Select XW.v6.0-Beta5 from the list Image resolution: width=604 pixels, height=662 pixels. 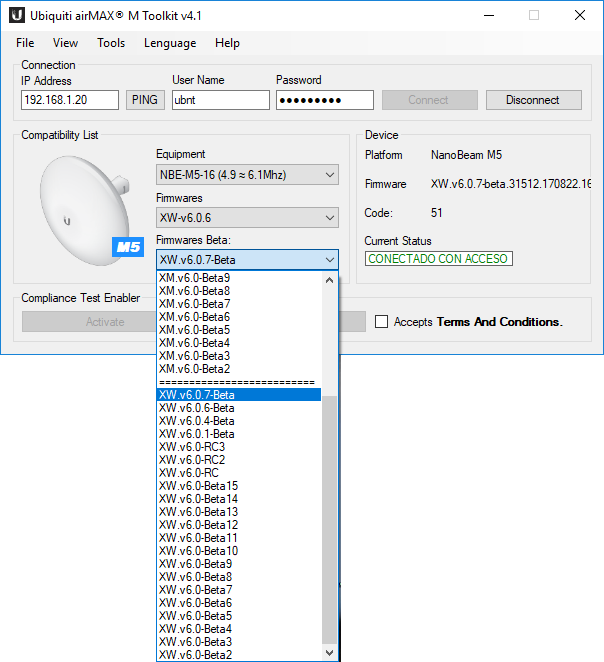point(239,616)
